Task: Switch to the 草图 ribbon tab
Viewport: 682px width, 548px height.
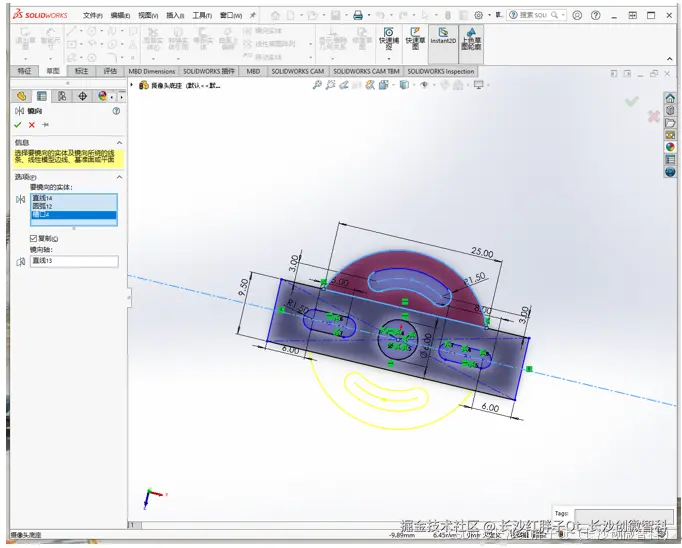Action: pos(53,71)
